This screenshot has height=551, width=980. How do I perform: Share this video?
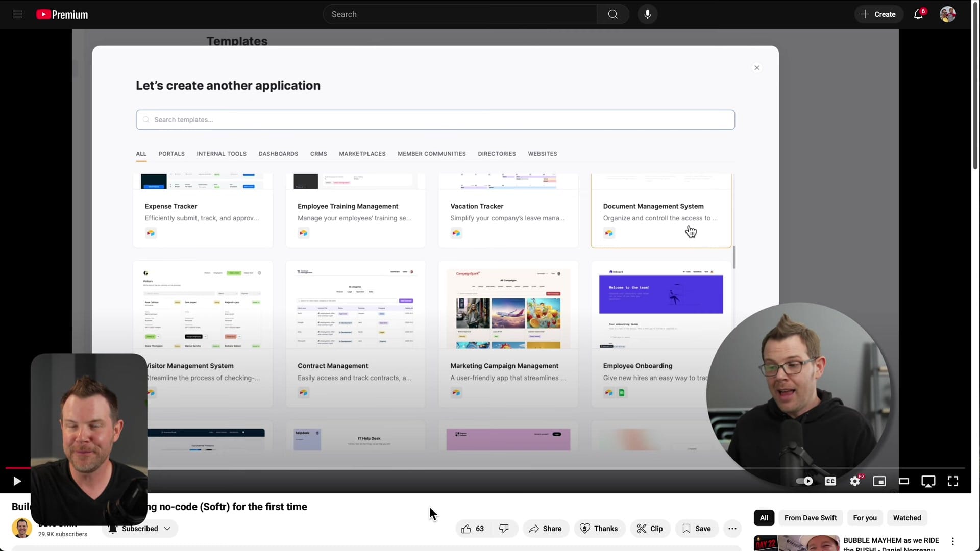(546, 529)
